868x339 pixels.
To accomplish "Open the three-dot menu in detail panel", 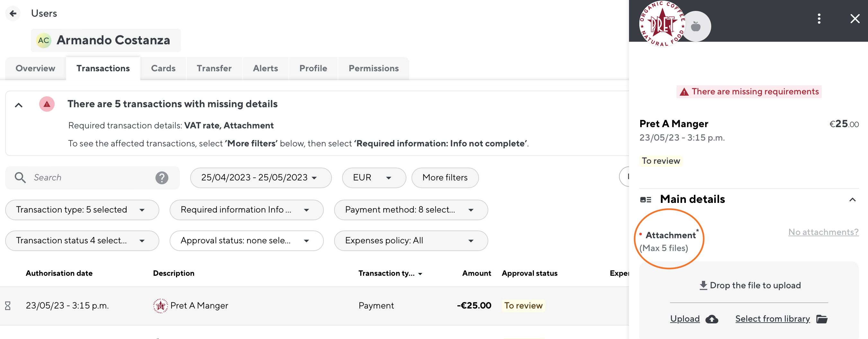I will tap(819, 19).
